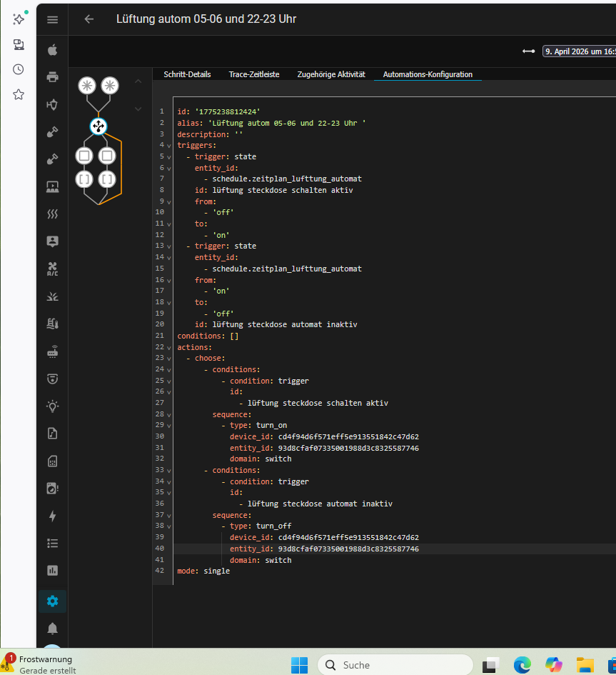Select the choose node in the trace graph
Image resolution: width=616 pixels, height=675 pixels.
pos(99,126)
